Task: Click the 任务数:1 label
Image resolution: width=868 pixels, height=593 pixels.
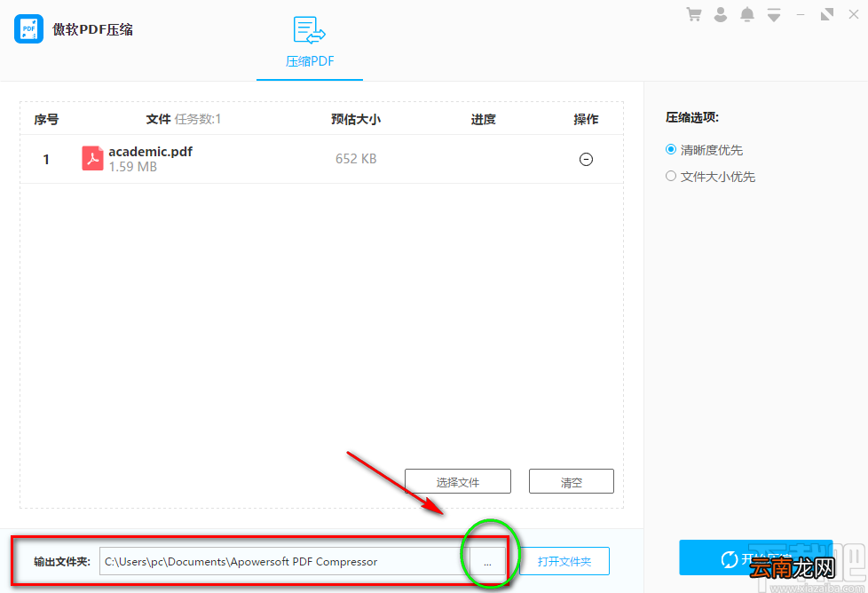Action: [x=198, y=119]
